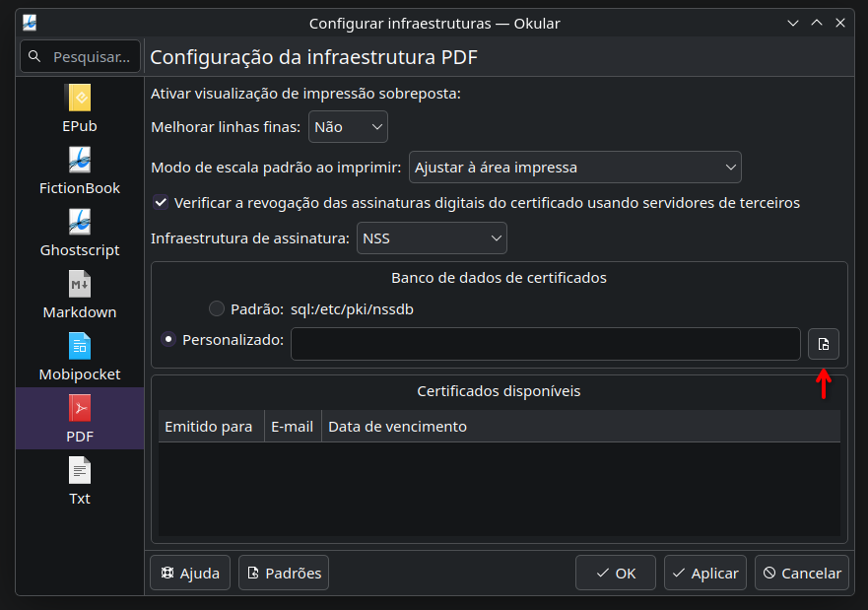Viewport: 868px width, 610px height.
Task: Click the Padrões button
Action: pyautogui.click(x=284, y=573)
